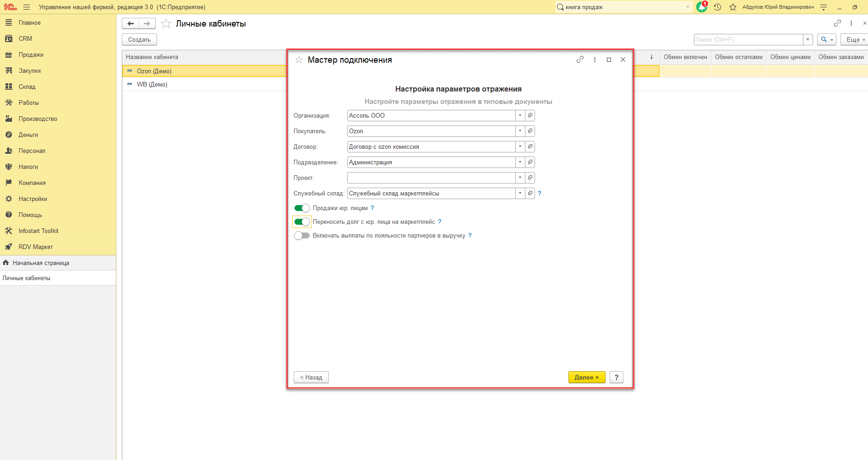The width and height of the screenshot is (868, 460).
Task: Add Мастер подключения dialog to favorites
Action: (x=299, y=60)
